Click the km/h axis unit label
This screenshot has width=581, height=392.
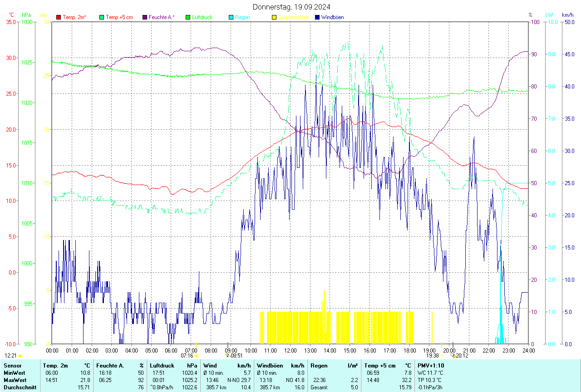click(568, 15)
